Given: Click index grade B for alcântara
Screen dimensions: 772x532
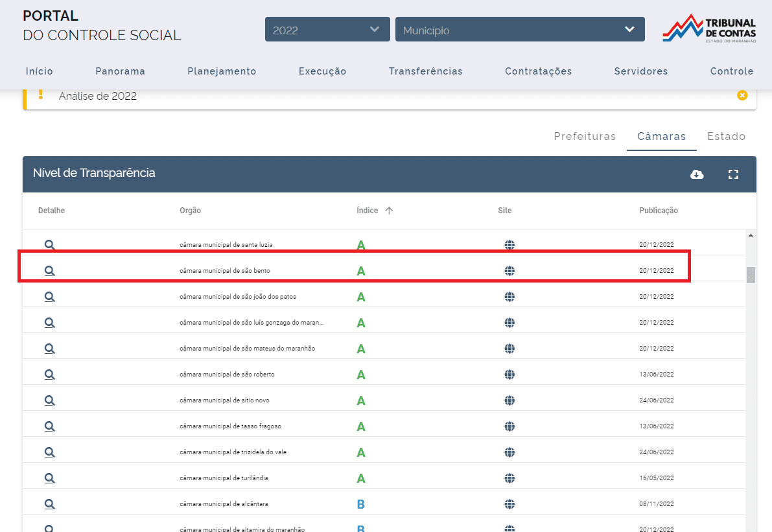Looking at the screenshot, I should pos(361,504).
